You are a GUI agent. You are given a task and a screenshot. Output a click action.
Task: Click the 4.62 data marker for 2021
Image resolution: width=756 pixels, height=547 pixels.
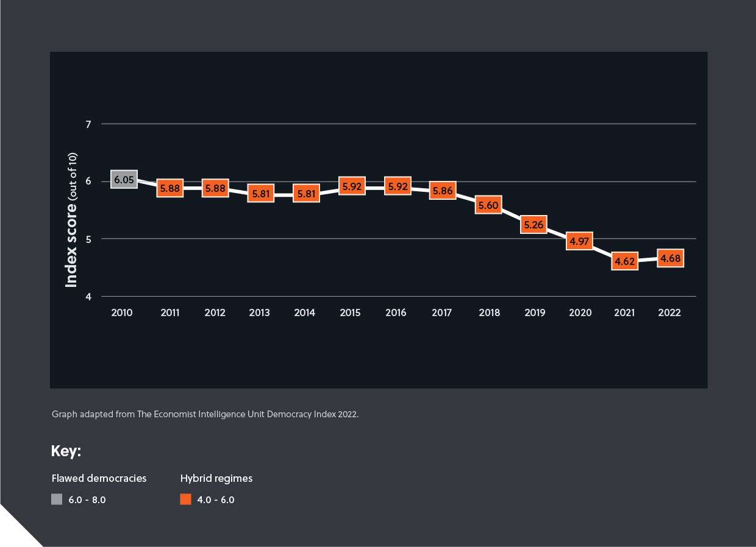pos(625,262)
